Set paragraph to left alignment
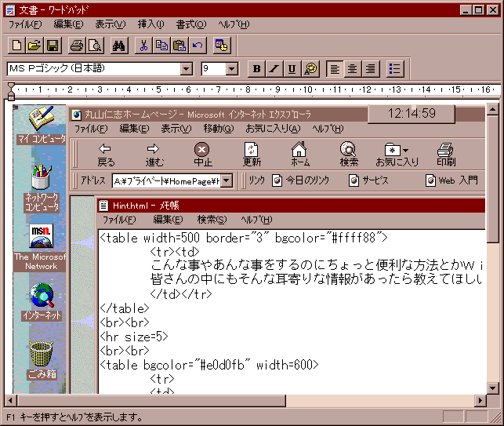504x426 pixels. (x=335, y=69)
